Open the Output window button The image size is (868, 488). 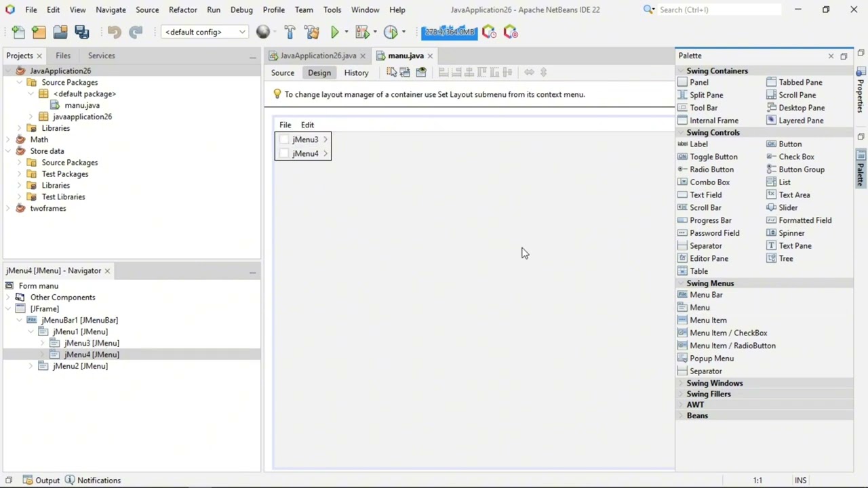41,481
